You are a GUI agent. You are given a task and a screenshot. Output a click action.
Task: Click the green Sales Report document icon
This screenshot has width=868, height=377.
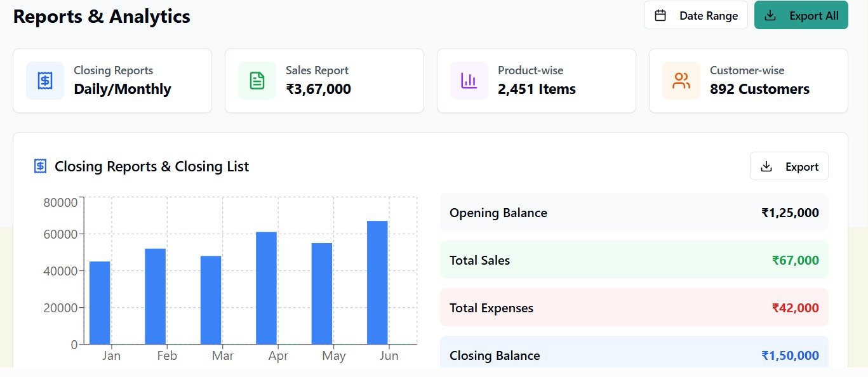[x=257, y=81]
